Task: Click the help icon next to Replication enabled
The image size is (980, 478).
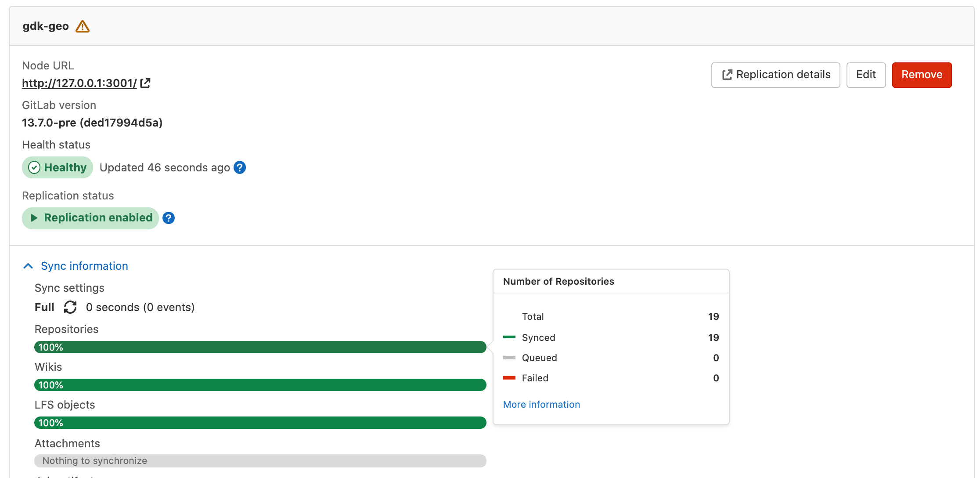Action: (x=168, y=218)
